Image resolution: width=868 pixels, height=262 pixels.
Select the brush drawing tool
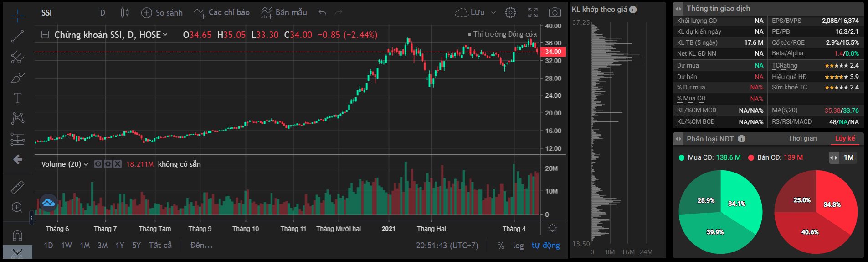coord(18,78)
